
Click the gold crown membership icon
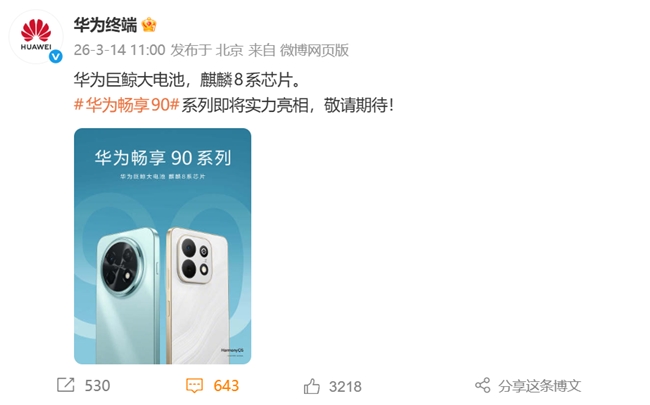[149, 25]
